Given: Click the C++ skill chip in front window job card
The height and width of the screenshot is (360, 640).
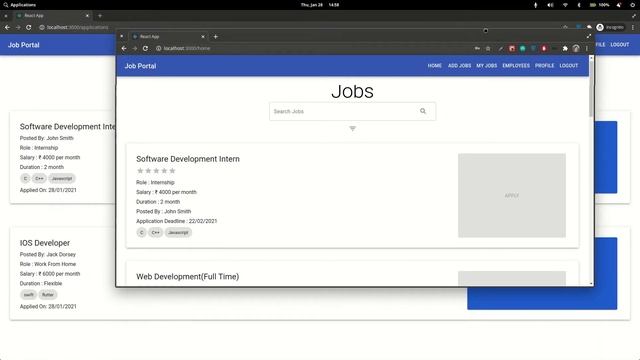Looking at the screenshot, I should click(x=156, y=232).
